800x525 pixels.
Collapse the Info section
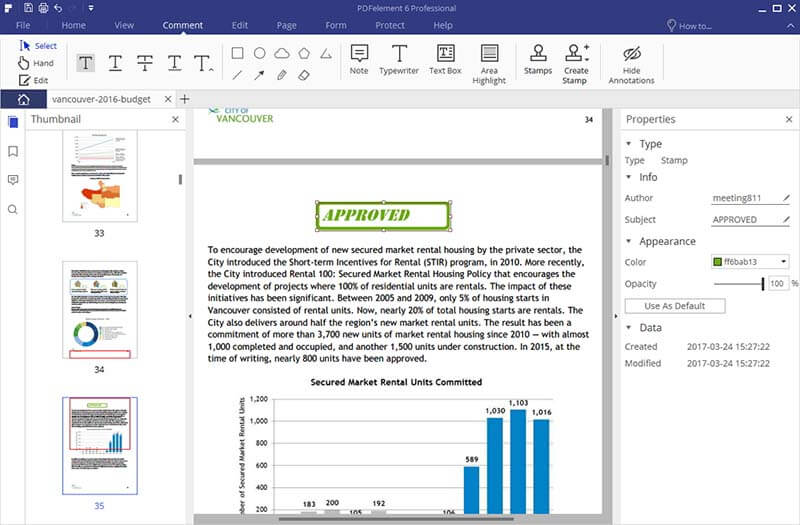pos(629,177)
